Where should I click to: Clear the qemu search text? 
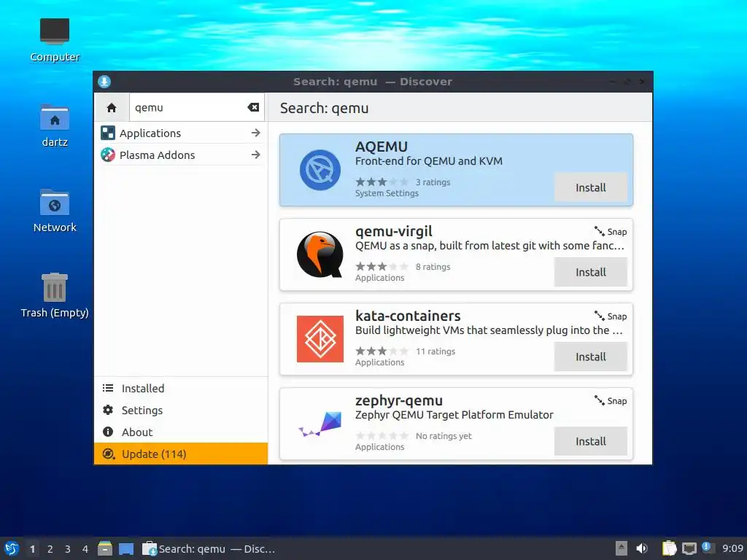tap(253, 108)
